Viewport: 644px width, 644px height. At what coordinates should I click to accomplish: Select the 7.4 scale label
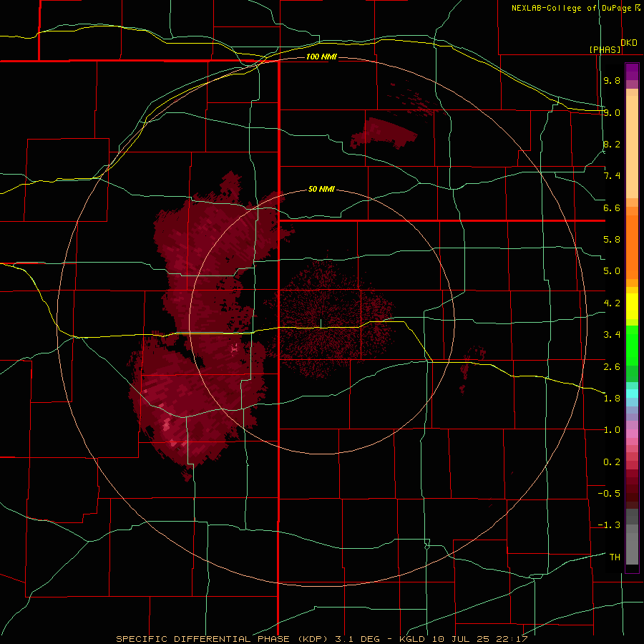tap(612, 176)
